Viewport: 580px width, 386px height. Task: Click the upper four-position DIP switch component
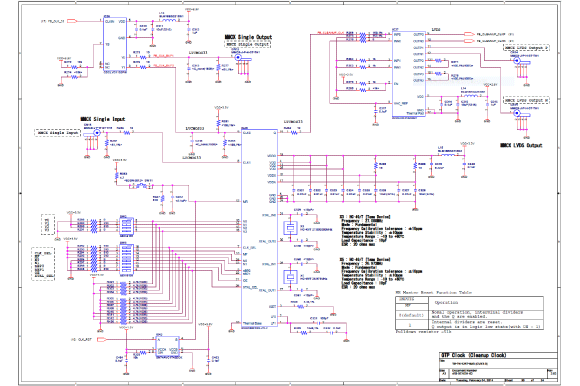point(126,225)
